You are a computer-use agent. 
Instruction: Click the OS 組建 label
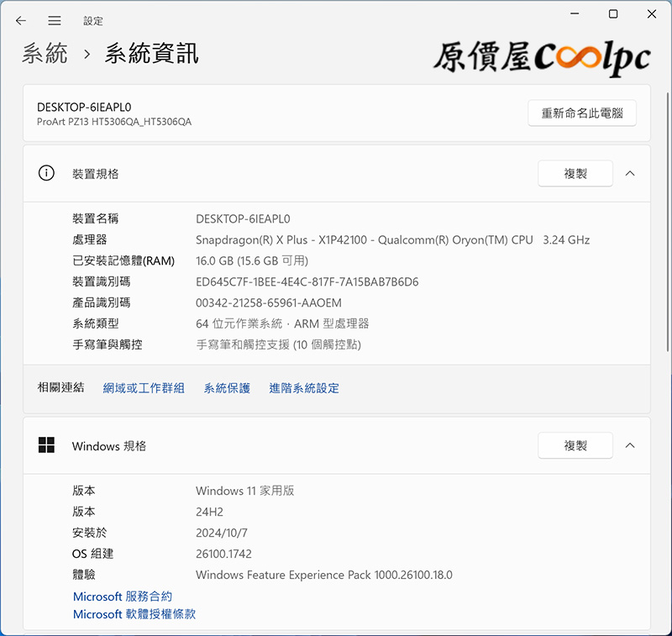point(93,554)
